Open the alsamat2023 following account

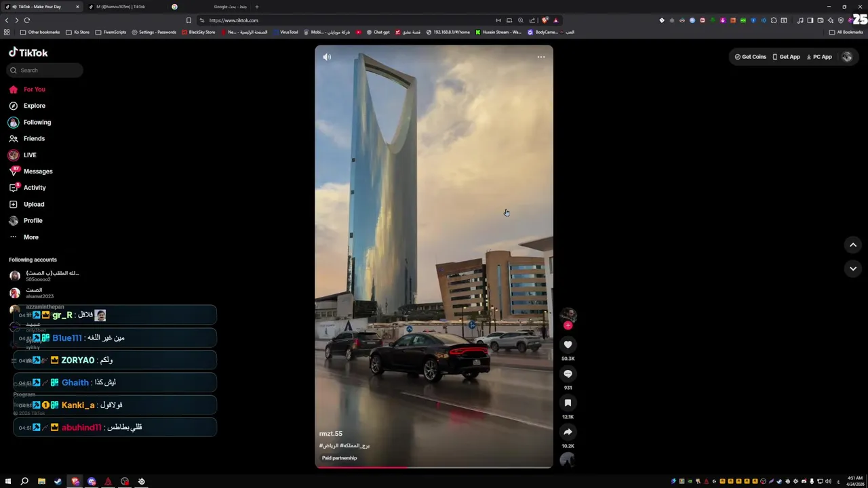[32, 293]
